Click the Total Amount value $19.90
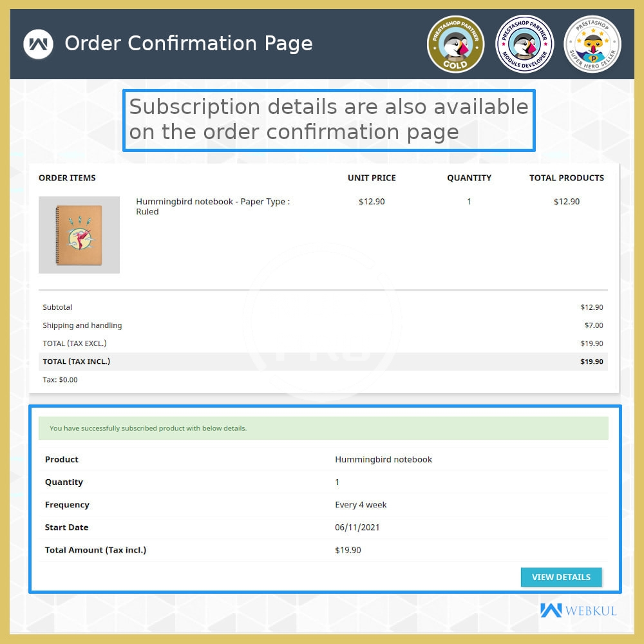Viewport: 644px width, 644px height. [x=348, y=550]
